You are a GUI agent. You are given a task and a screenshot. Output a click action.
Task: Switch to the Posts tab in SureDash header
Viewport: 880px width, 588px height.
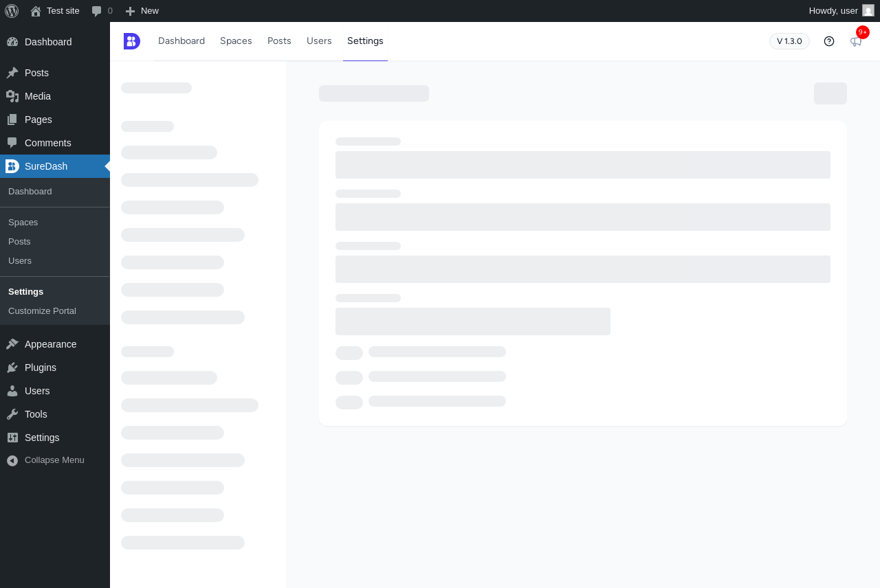click(x=279, y=41)
